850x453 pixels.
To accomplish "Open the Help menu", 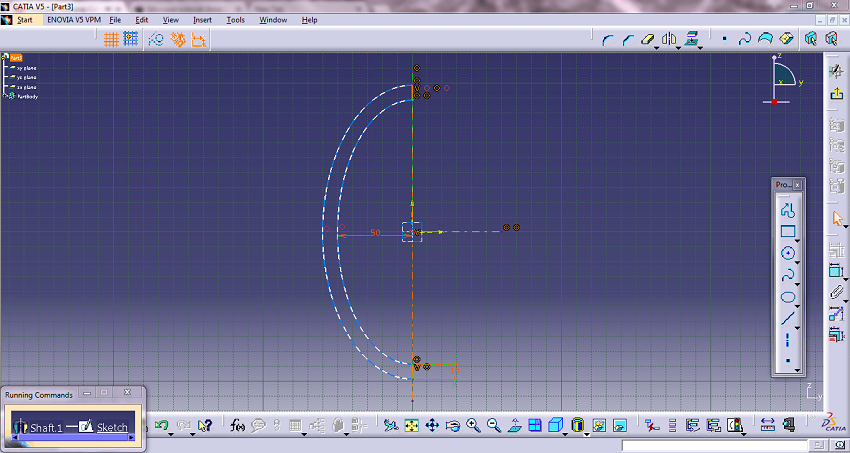I will [310, 20].
